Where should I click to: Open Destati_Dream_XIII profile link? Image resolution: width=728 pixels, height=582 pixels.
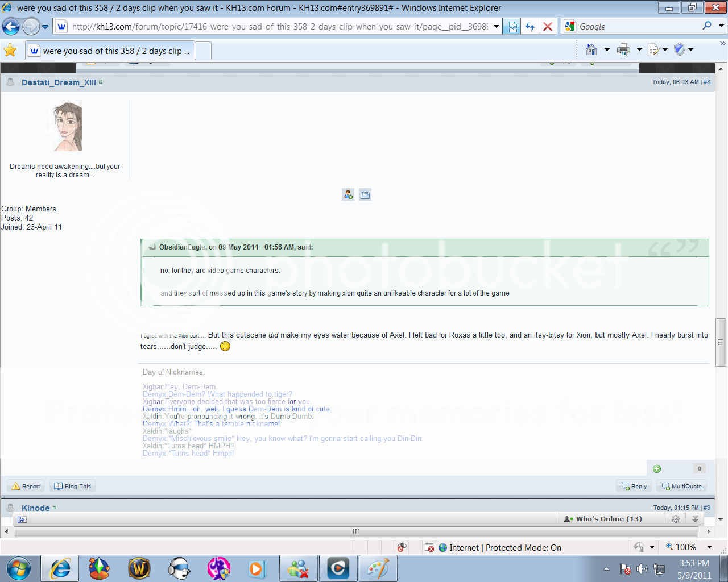tap(59, 82)
